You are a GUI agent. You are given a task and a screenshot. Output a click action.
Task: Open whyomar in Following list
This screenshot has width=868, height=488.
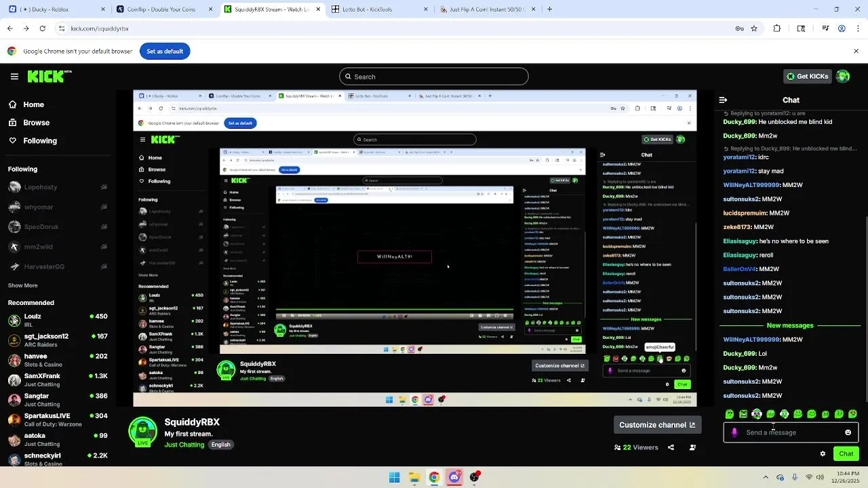click(x=58, y=207)
